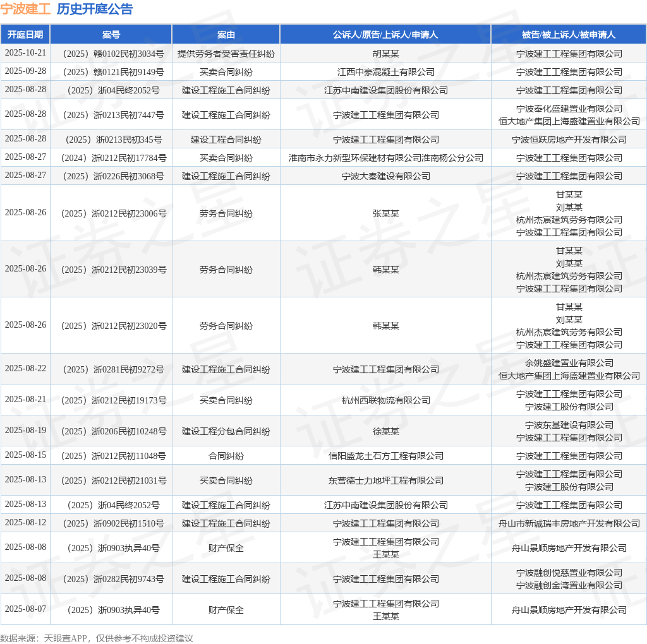Click case number (2025)浙0902民初1510号
The width and height of the screenshot is (647, 644).
click(x=111, y=523)
